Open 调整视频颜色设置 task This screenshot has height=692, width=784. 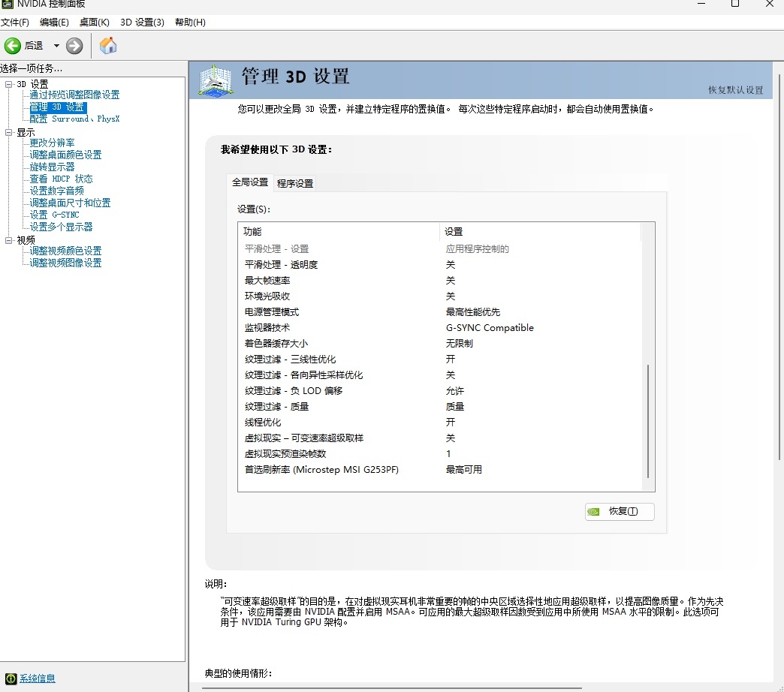point(65,251)
